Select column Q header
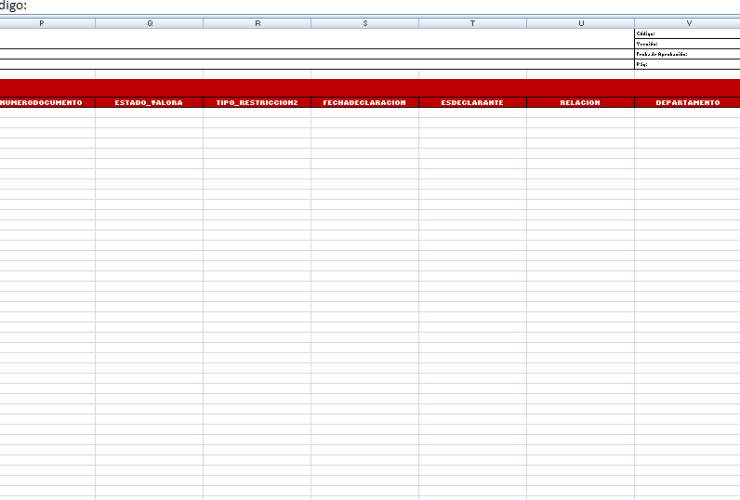The height and width of the screenshot is (500, 740). click(150, 23)
